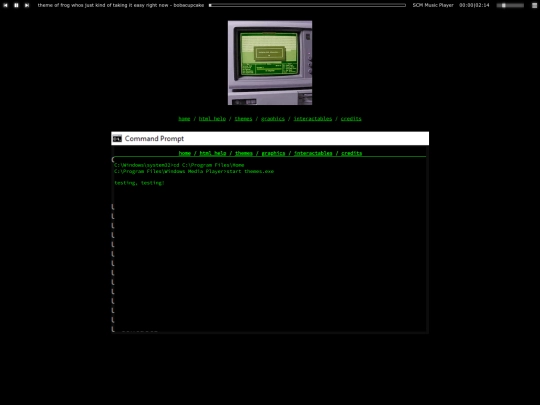Viewport: 540px width, 405px height.
Task: Select credits inside Command Prompt nav
Action: click(x=352, y=153)
